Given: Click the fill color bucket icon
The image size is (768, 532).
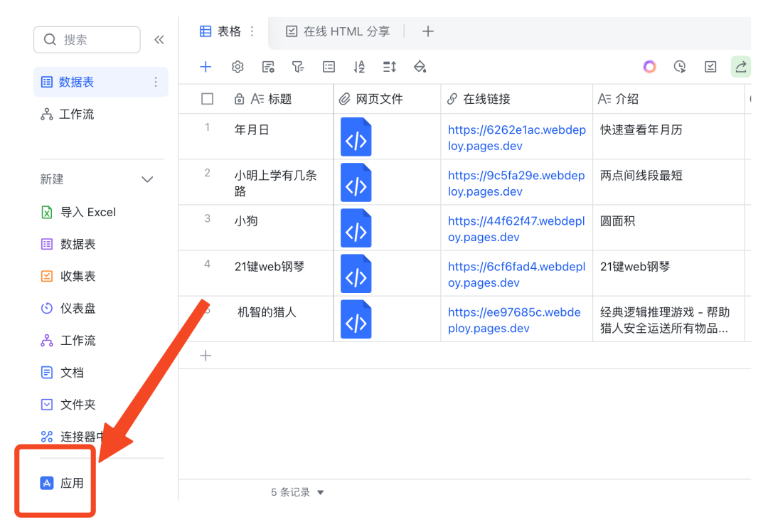Looking at the screenshot, I should click(420, 66).
